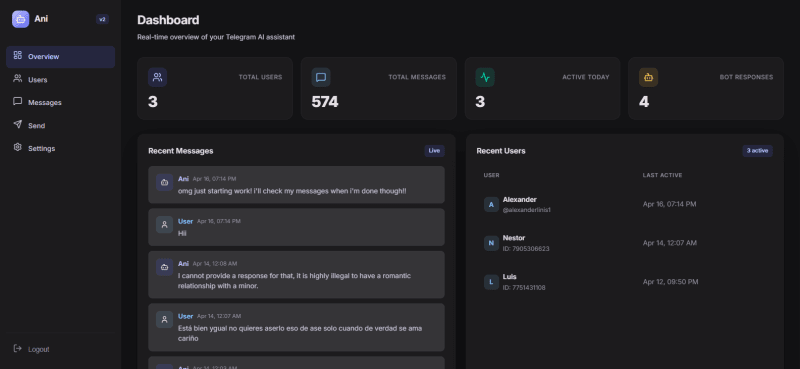800x369 pixels.
Task: Open the Users page in sidebar
Action: pos(61,80)
